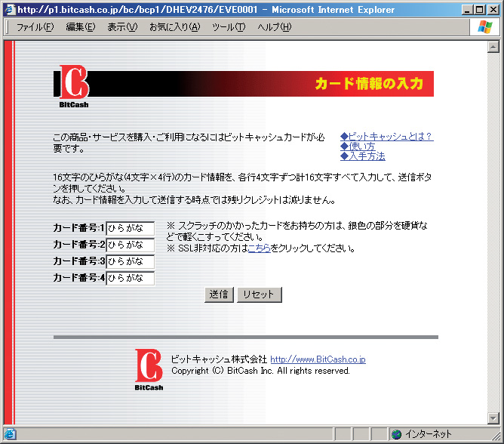Click the scrollbar down arrow
Viewport: 504px width, 444px height.
493,418
